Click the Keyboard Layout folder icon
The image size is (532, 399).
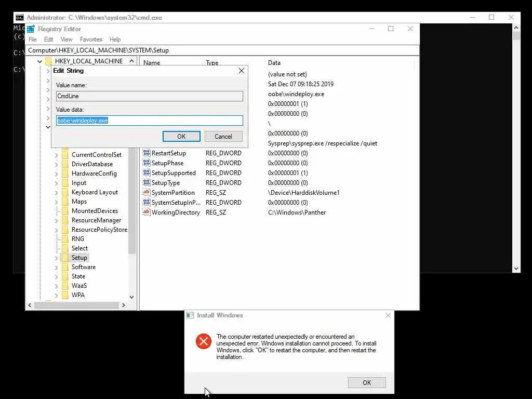click(x=65, y=192)
